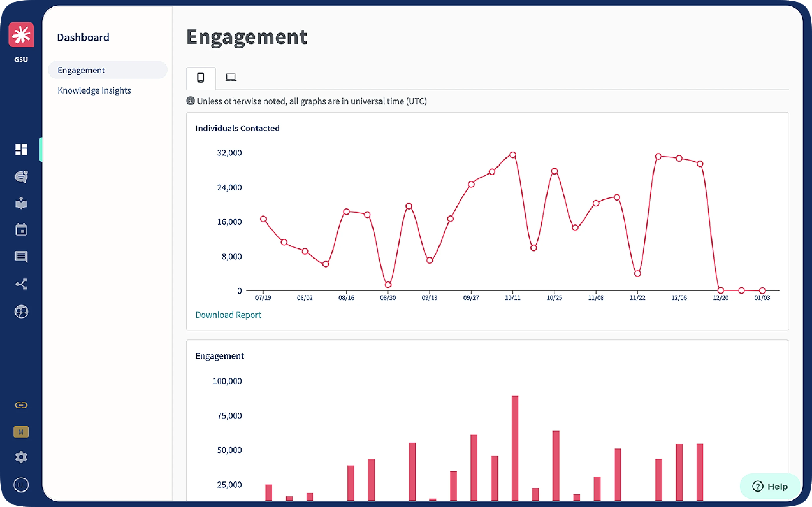Click the yellow M badge icon
This screenshot has height=507, width=812.
pos(21,432)
